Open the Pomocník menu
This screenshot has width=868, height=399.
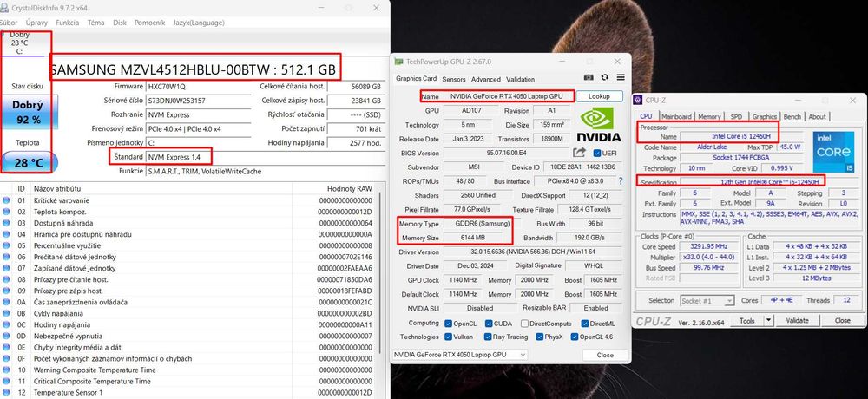(149, 23)
